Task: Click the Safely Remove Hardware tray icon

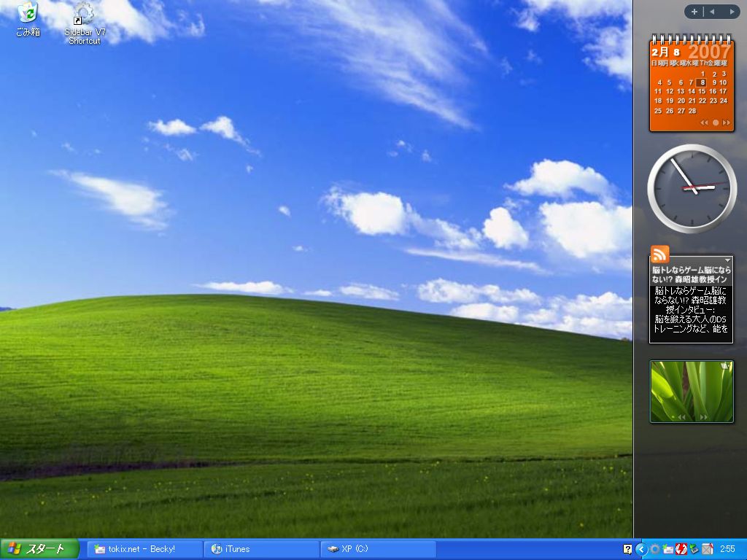Action: [x=694, y=549]
